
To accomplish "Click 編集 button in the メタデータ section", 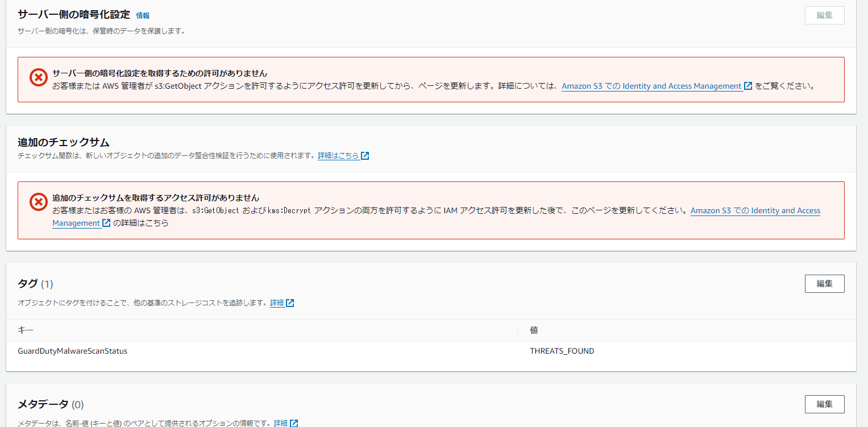I will point(824,404).
